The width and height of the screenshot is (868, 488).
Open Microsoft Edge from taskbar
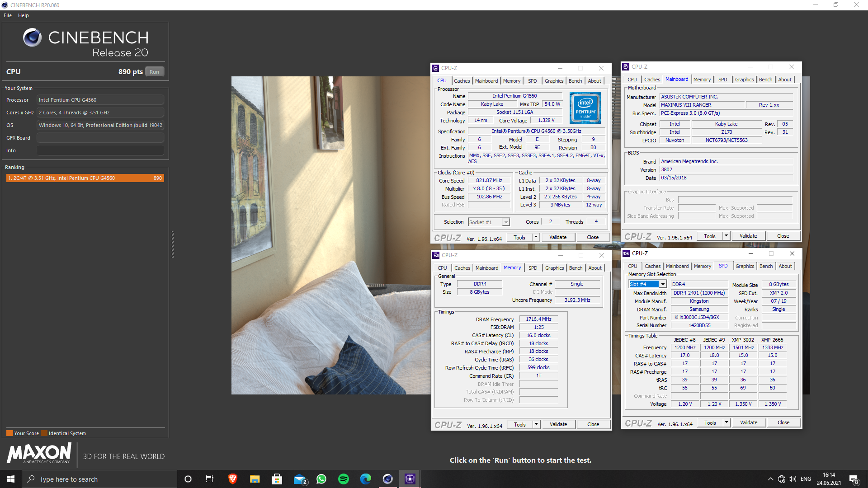[x=366, y=479]
